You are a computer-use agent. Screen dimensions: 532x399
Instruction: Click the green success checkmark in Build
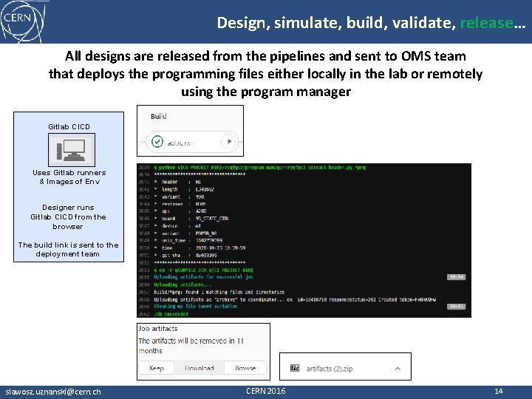pyautogui.click(x=157, y=141)
